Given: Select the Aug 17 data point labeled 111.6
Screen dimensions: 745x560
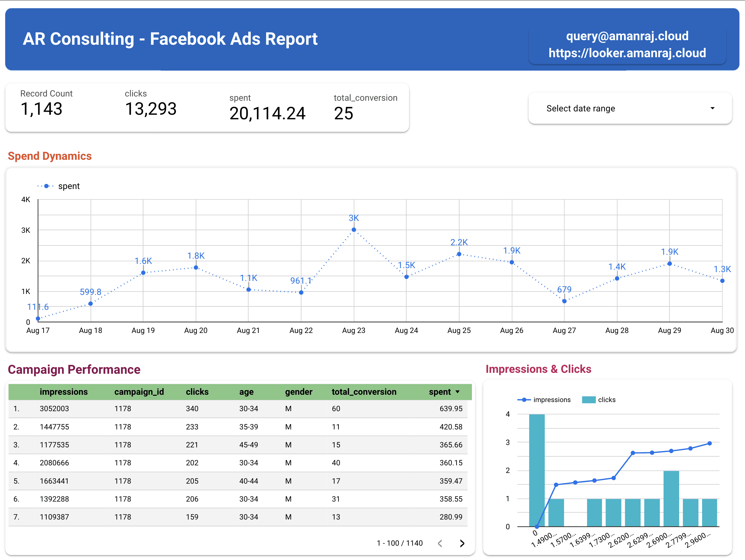Looking at the screenshot, I should 38,318.
